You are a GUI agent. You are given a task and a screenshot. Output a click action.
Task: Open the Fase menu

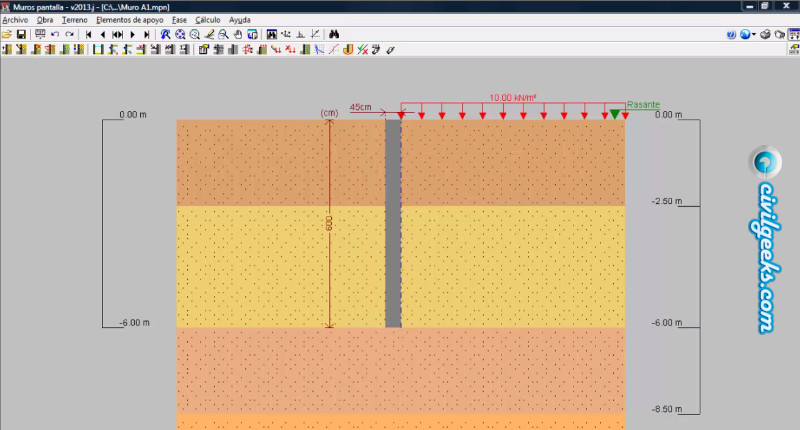click(179, 20)
